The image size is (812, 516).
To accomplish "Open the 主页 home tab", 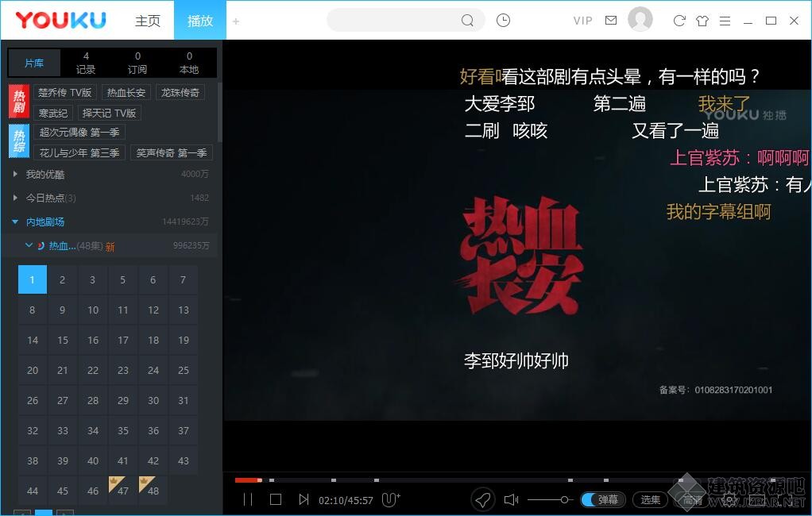I will click(x=148, y=21).
